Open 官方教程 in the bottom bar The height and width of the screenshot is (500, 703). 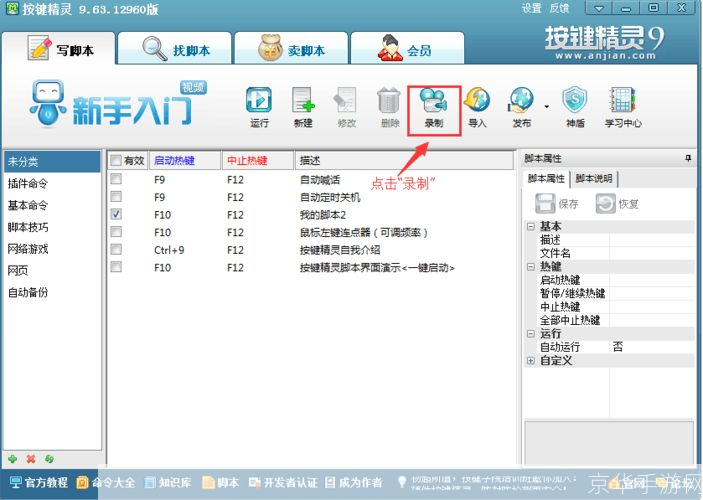pyautogui.click(x=39, y=483)
